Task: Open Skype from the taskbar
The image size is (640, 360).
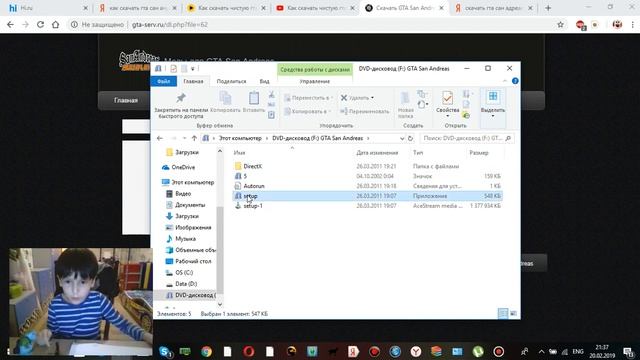Action: tap(165, 351)
